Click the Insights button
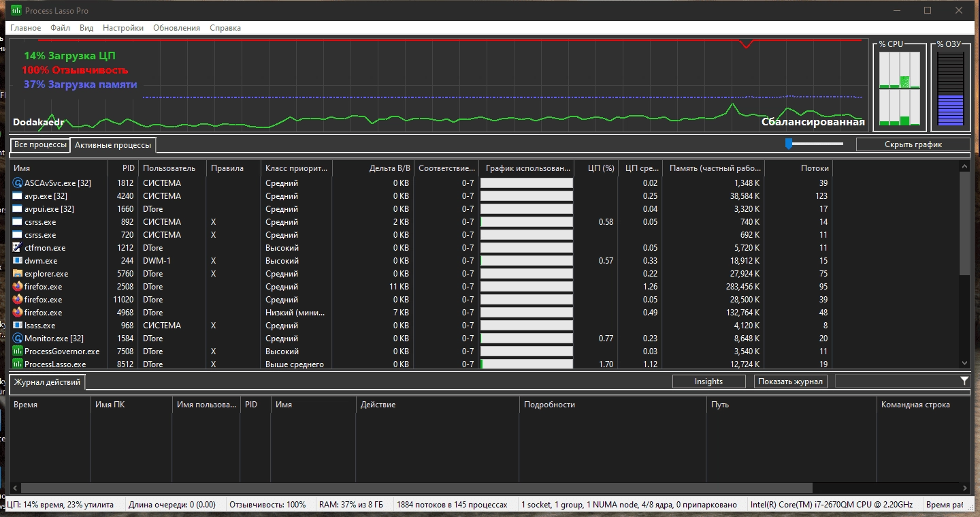 click(708, 381)
